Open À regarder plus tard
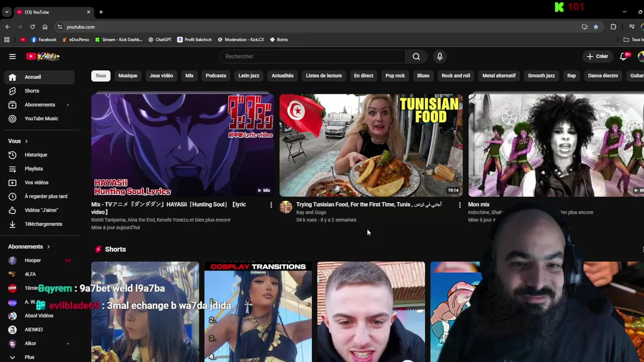 coord(40,196)
